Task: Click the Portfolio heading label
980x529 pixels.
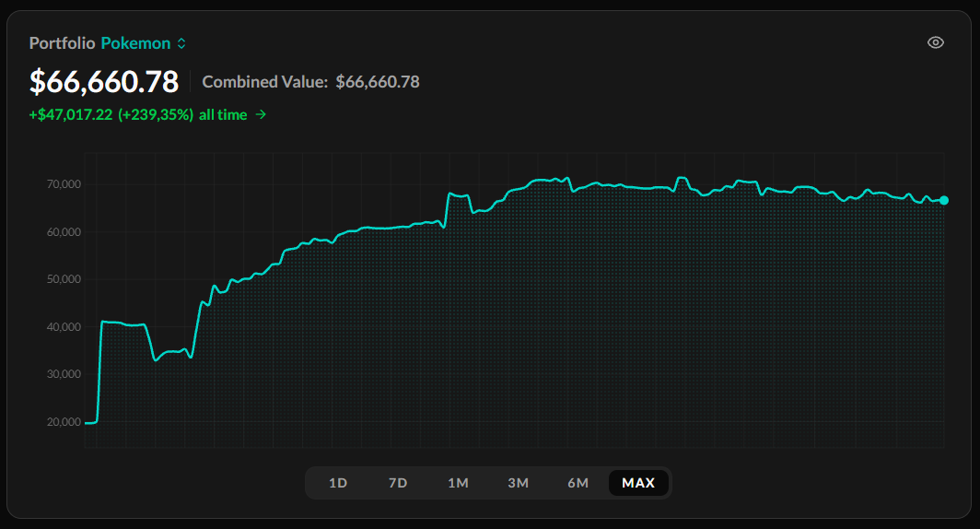Action: coord(62,43)
